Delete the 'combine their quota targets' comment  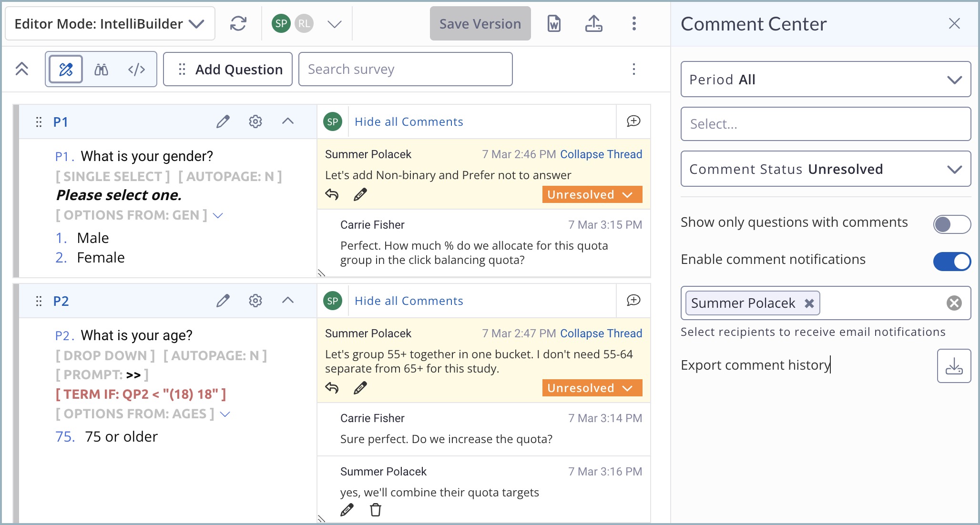click(376, 510)
